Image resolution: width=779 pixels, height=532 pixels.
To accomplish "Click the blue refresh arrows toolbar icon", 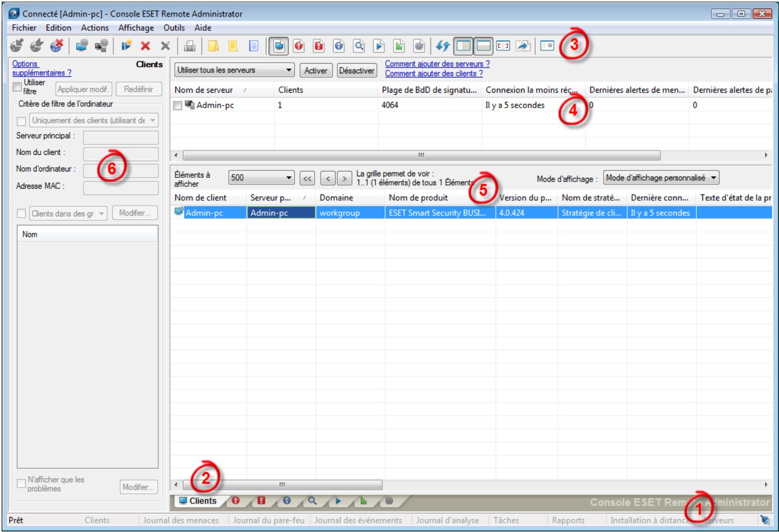I will (442, 47).
